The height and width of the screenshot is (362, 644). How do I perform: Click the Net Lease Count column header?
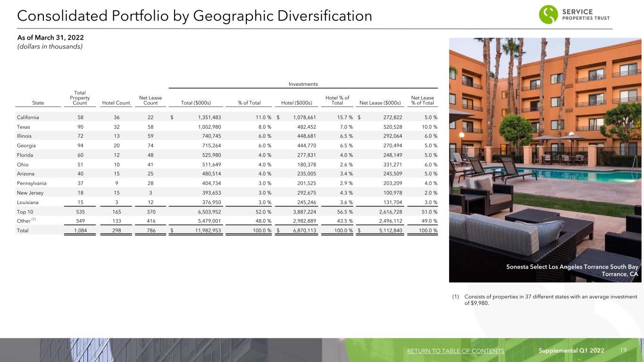click(x=151, y=100)
